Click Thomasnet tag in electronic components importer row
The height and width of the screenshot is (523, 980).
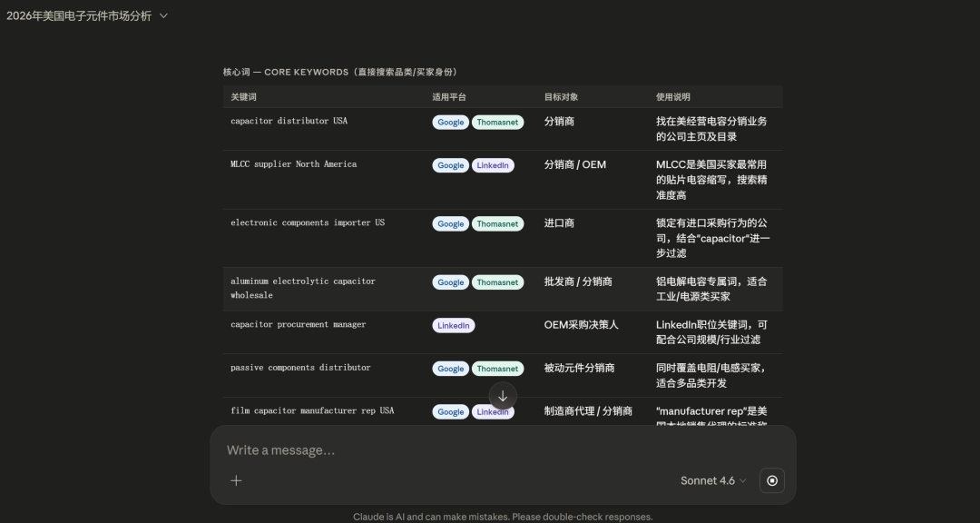[x=497, y=224]
